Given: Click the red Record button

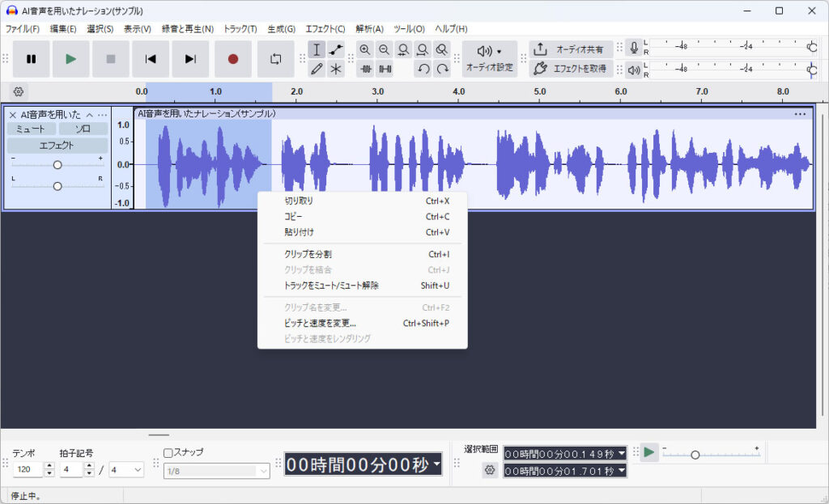Looking at the screenshot, I should pyautogui.click(x=232, y=58).
